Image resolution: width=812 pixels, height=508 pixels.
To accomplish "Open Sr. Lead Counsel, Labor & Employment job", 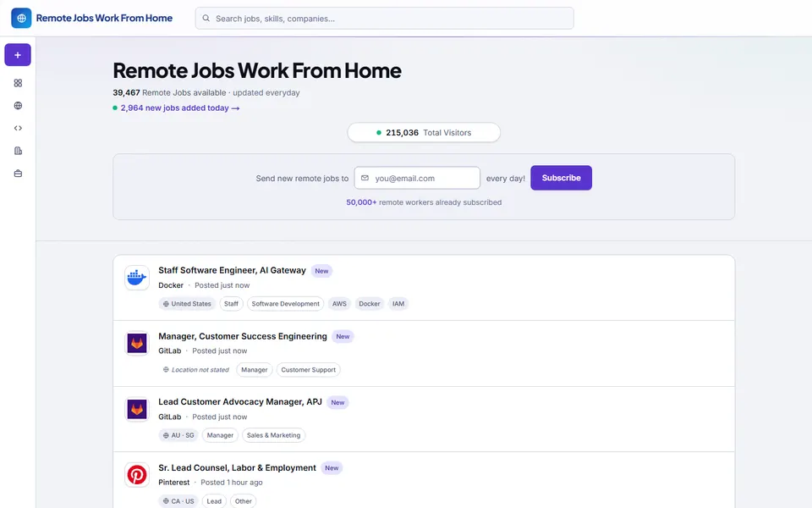I will tap(237, 467).
